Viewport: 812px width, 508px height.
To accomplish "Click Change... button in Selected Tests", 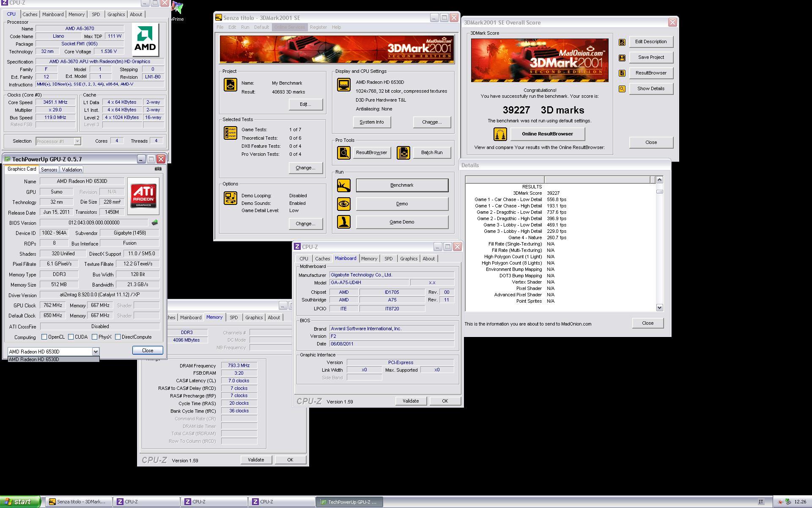I will [305, 168].
